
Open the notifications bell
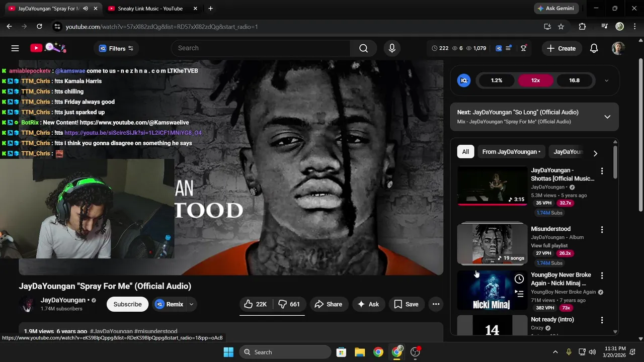point(594,48)
